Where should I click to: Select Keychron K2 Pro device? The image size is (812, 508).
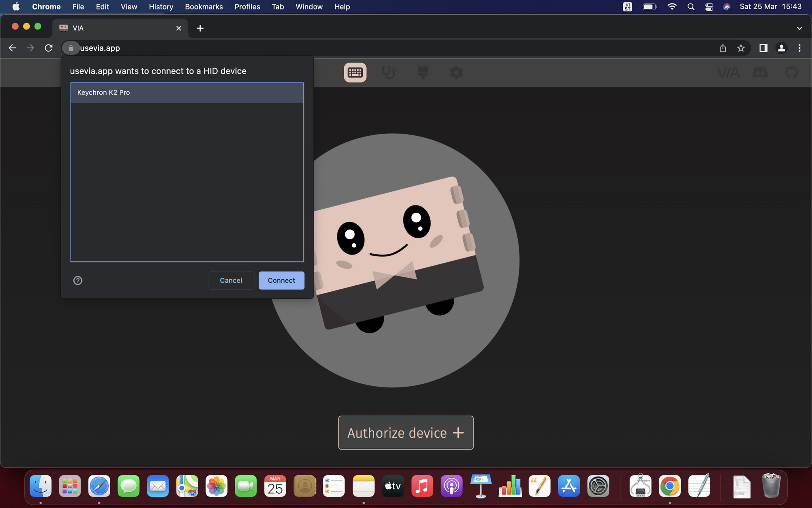coord(187,92)
